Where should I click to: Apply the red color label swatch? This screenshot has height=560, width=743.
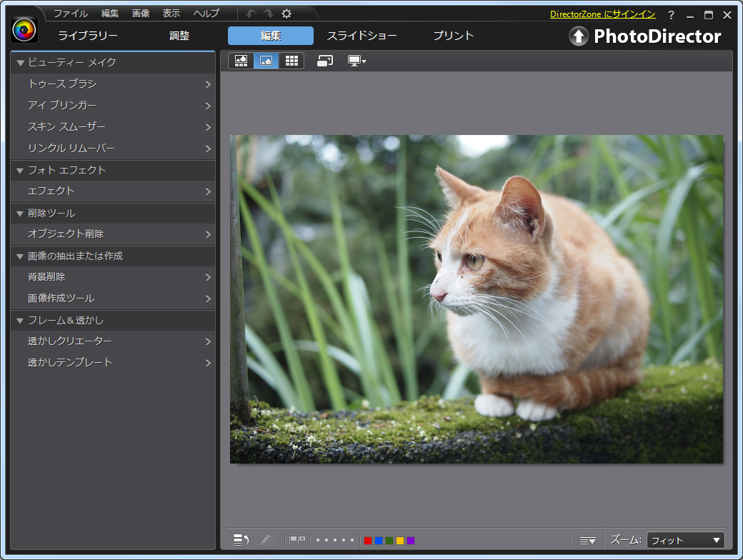366,540
